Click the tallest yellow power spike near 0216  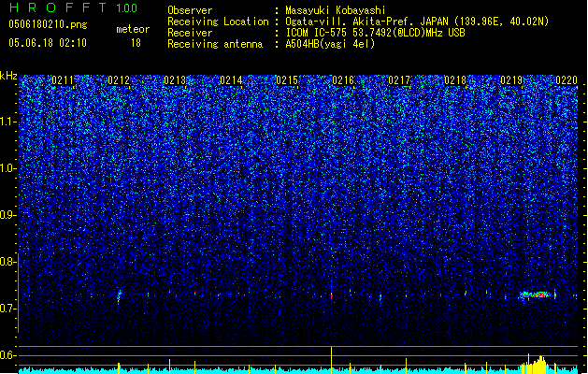pyautogui.click(x=331, y=360)
